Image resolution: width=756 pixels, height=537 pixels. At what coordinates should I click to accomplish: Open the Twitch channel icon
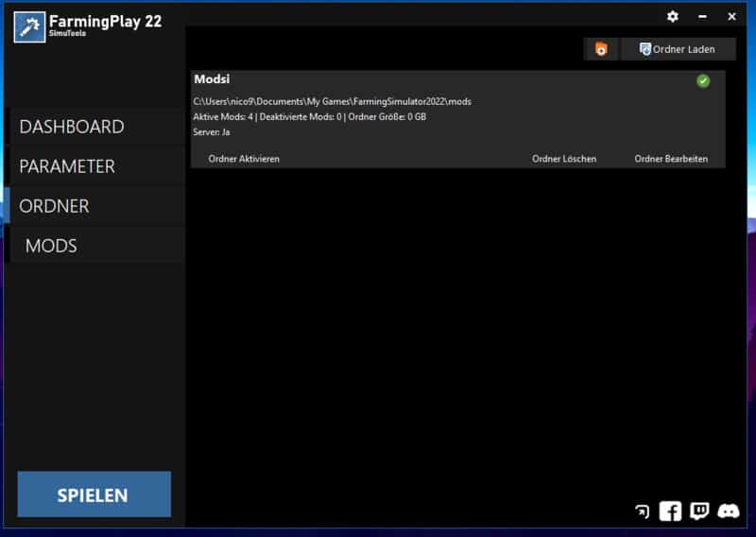click(x=699, y=511)
